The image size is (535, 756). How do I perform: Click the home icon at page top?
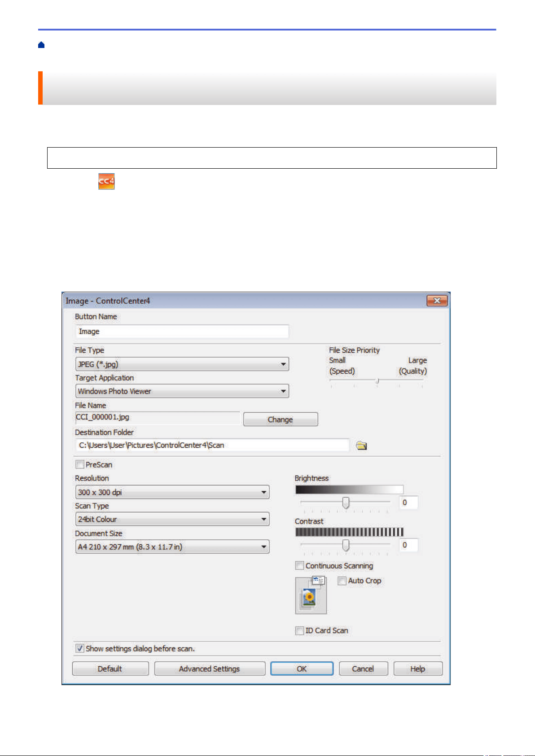pos(41,45)
